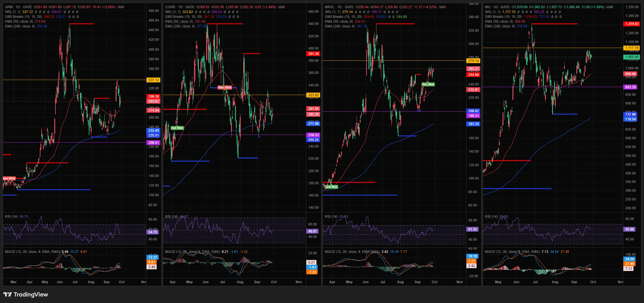Select EMA (50, close, 0) legend on MU chart
644x303 pixels.
point(499,22)
